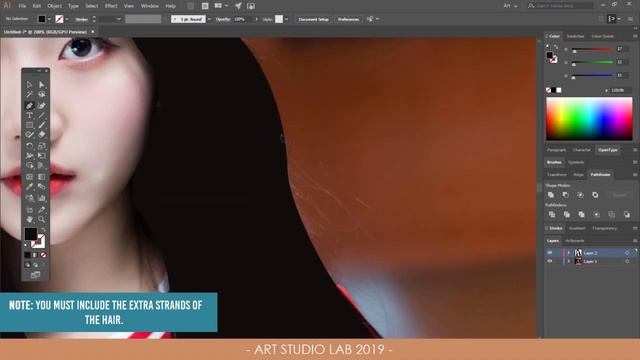Expand Layer 2 contents
Screen dimensions: 640x360
tap(569, 253)
